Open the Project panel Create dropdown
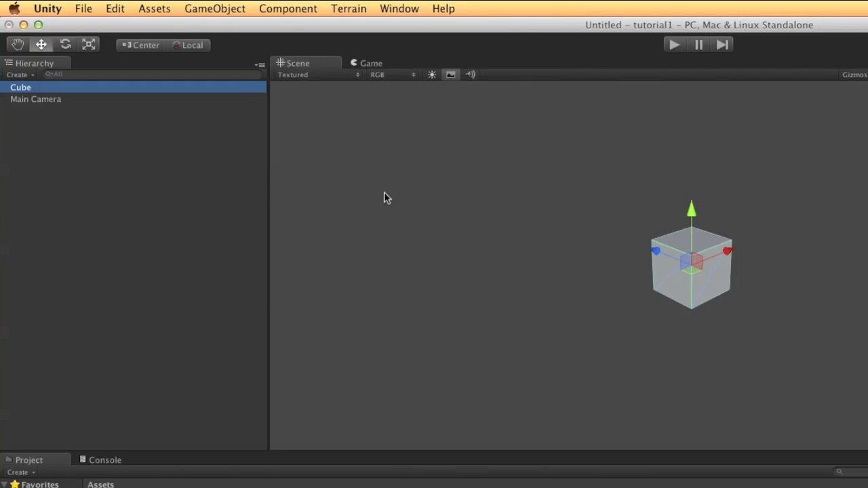The height and width of the screenshot is (488, 868). 20,472
